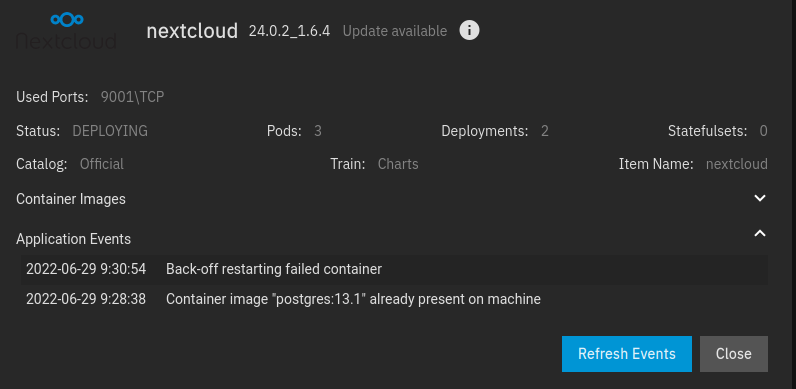Screen dimensions: 796x389
Task: Select the Back-off restarting failed container event
Action: 394,269
